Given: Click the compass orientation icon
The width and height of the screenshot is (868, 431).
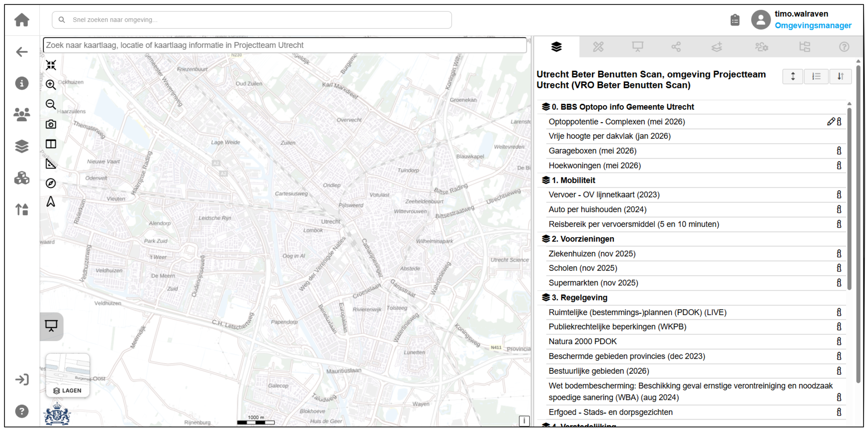Looking at the screenshot, I should [51, 183].
